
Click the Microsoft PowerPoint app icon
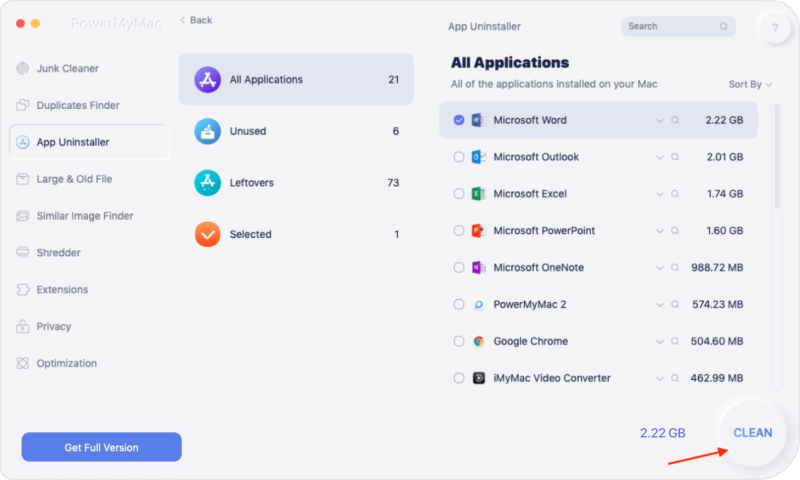(x=478, y=231)
